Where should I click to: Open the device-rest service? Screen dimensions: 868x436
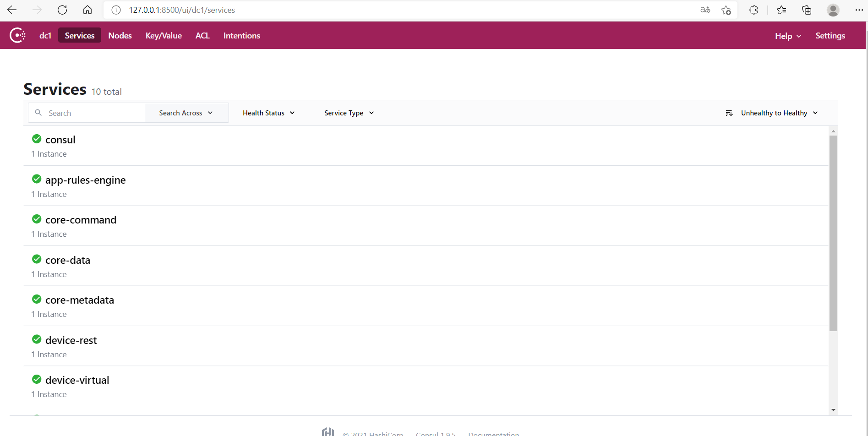tap(71, 340)
